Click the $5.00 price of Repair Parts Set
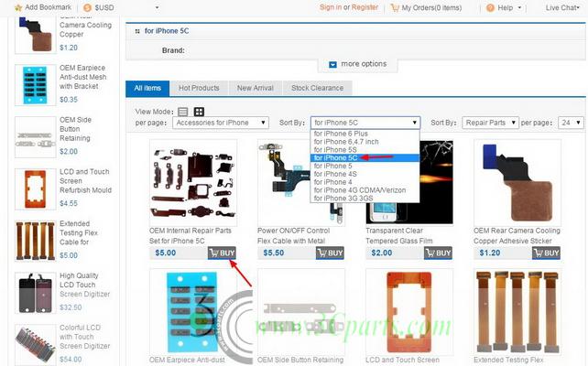588x366 pixels. pyautogui.click(x=166, y=253)
